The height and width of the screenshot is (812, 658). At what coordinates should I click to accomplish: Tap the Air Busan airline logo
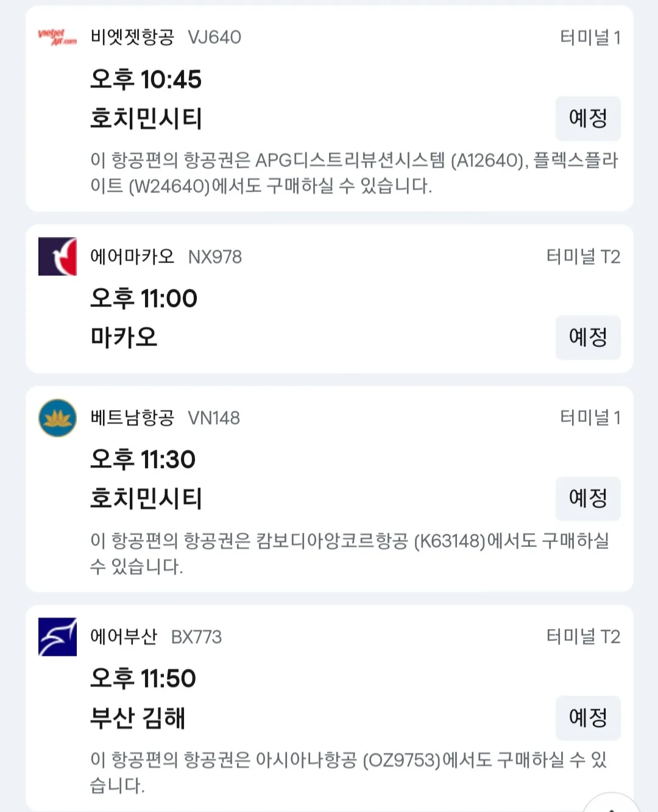click(57, 636)
